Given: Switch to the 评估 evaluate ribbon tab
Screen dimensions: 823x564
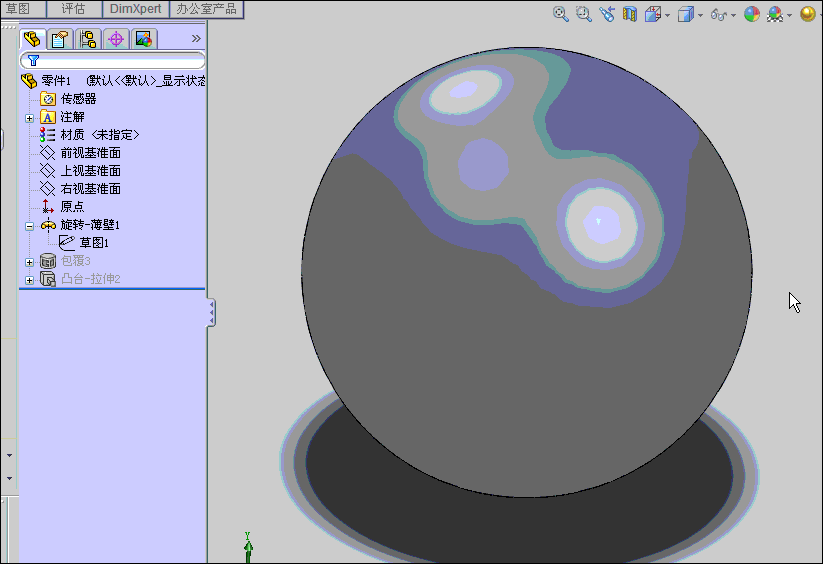Looking at the screenshot, I should [x=73, y=9].
